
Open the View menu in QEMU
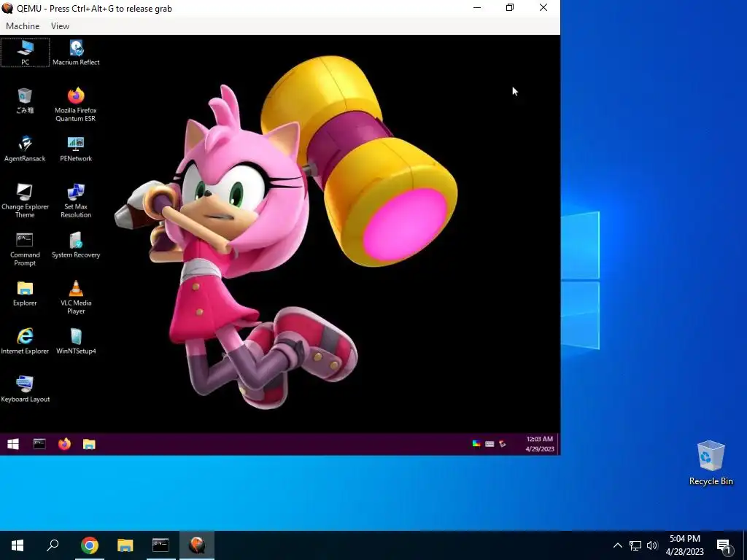[60, 26]
